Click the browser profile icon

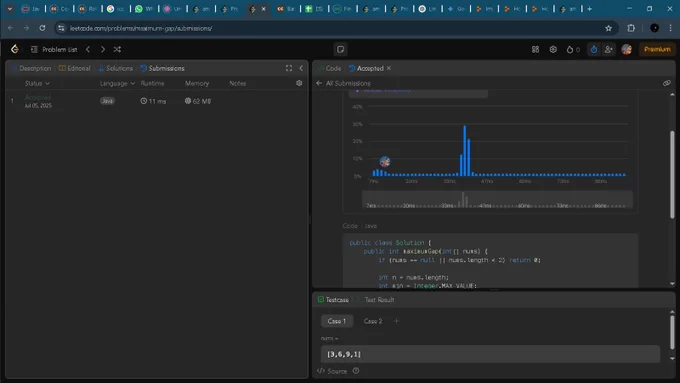click(654, 28)
